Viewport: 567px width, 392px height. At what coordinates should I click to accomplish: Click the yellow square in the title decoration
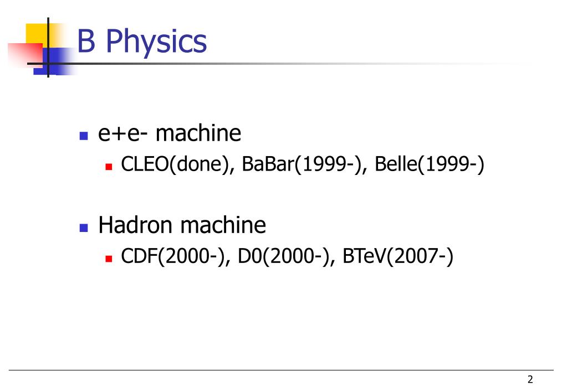point(37,34)
